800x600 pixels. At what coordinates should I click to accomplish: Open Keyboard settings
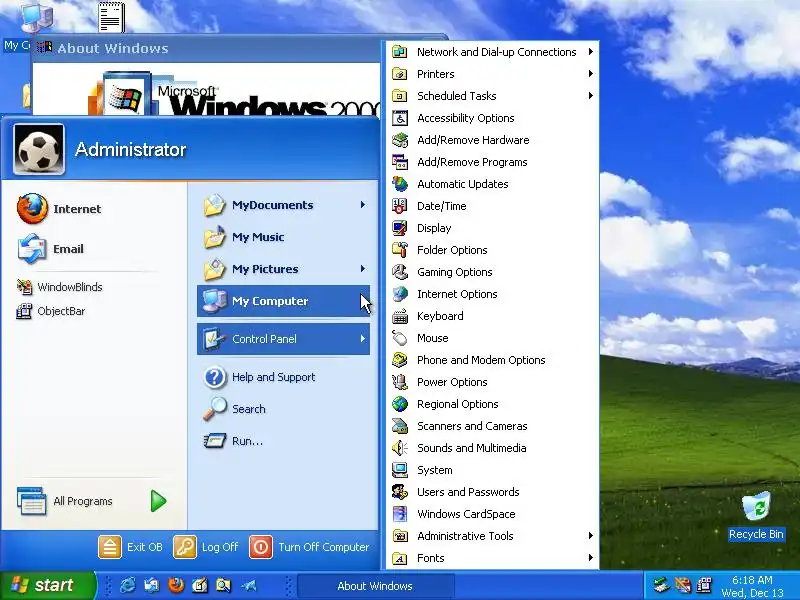492,316
